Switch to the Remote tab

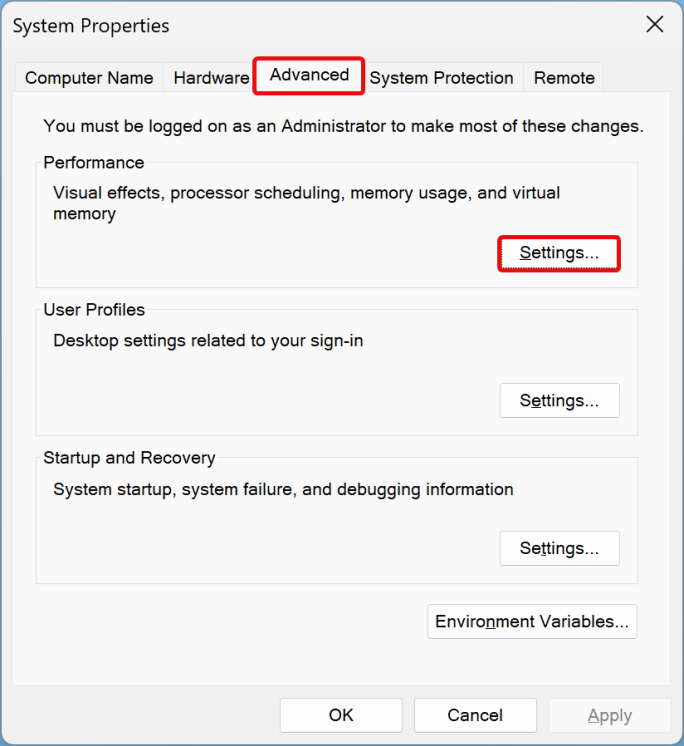pyautogui.click(x=564, y=78)
